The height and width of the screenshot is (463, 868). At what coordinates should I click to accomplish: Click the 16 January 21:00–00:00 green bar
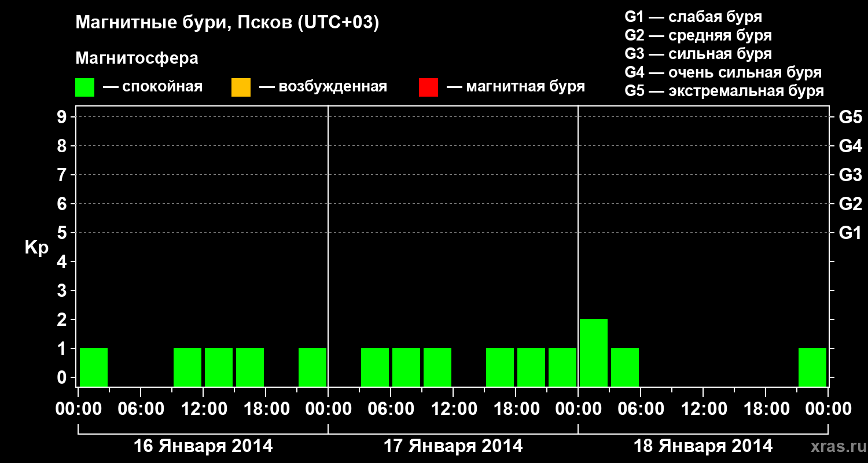pyautogui.click(x=312, y=367)
